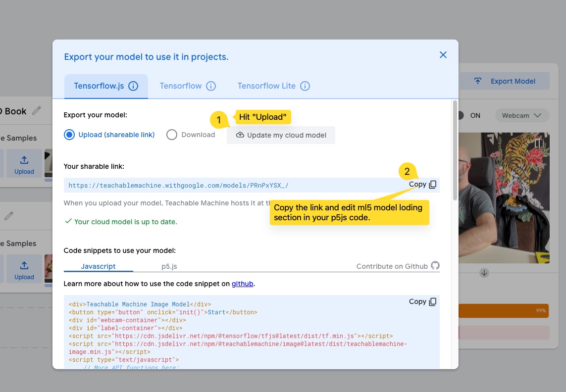566x392 pixels.
Task: Open Contribute on Github link
Action: pyautogui.click(x=392, y=266)
